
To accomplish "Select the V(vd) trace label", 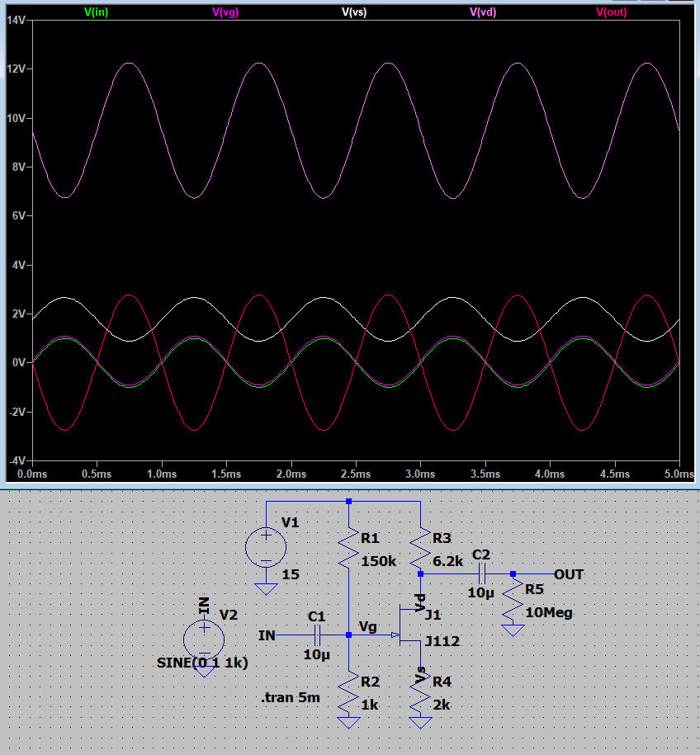I will click(483, 12).
